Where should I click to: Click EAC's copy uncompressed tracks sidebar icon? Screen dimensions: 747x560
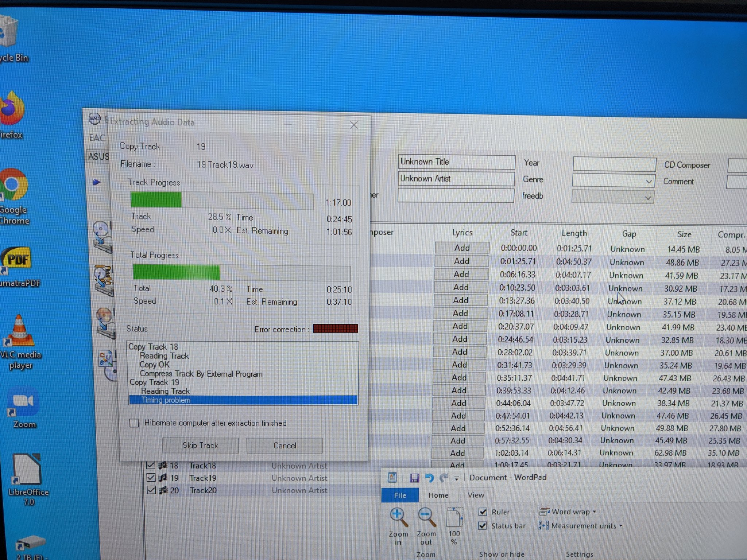pos(102,236)
